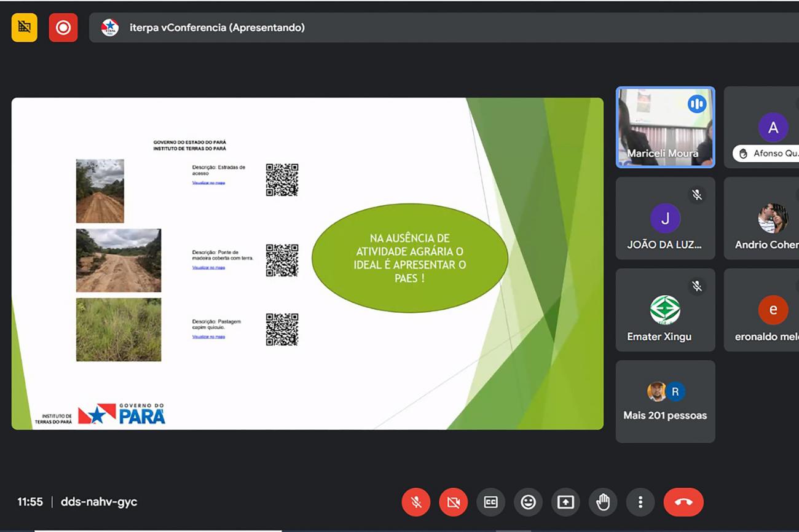Leave the call with the red hang-up button

pos(683,502)
